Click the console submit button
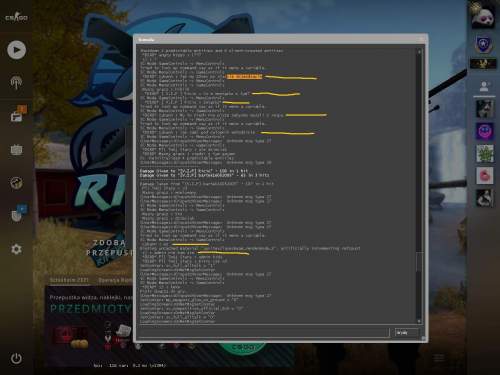 click(x=407, y=333)
